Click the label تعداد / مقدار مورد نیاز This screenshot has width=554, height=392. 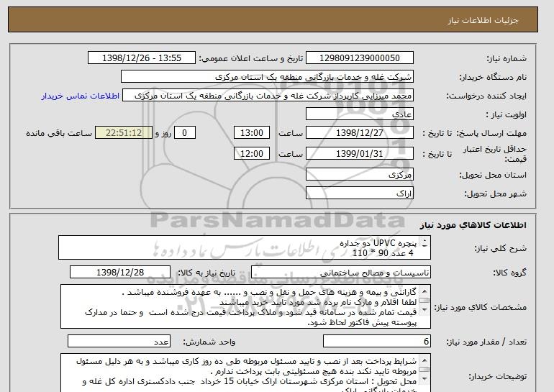[x=486, y=342]
